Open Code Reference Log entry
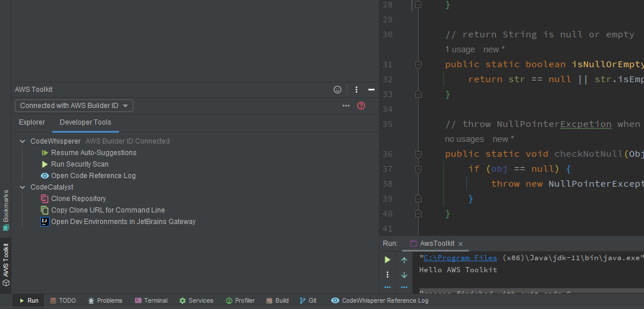 click(x=93, y=176)
